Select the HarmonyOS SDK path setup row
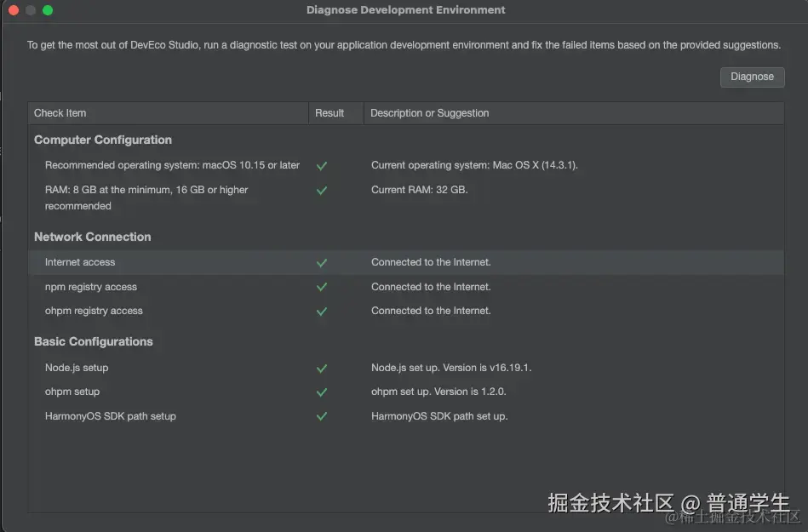This screenshot has width=808, height=532. click(x=111, y=416)
